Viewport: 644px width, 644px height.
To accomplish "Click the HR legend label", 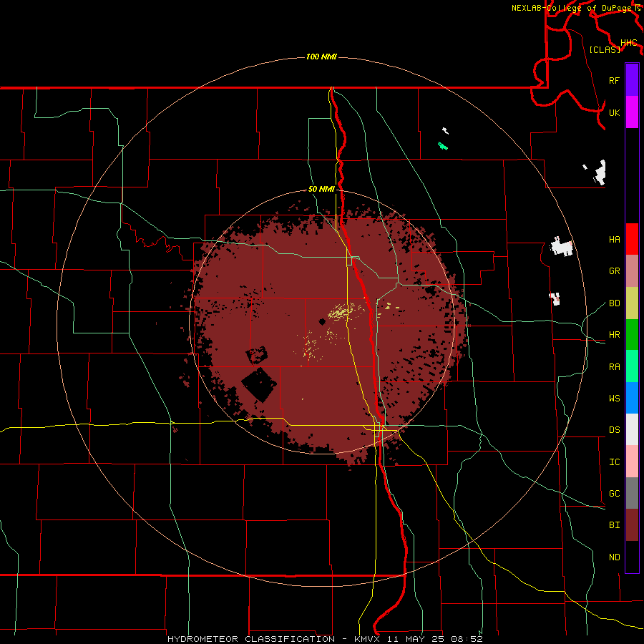I will [614, 335].
